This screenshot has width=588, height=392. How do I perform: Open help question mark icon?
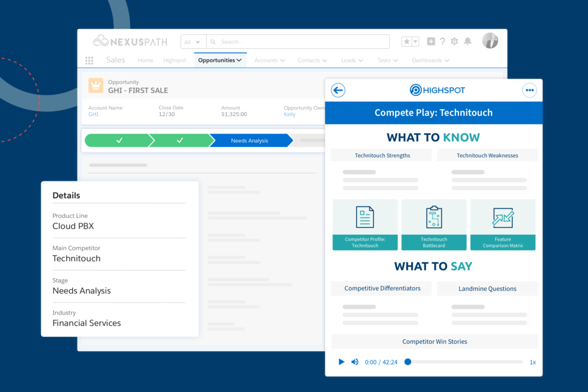pos(443,41)
